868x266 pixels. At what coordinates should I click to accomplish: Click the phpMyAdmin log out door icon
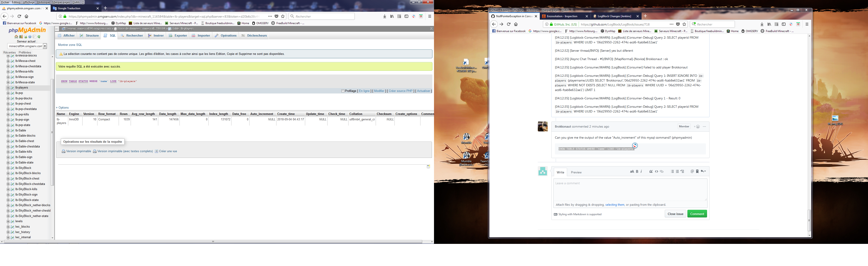tap(21, 37)
